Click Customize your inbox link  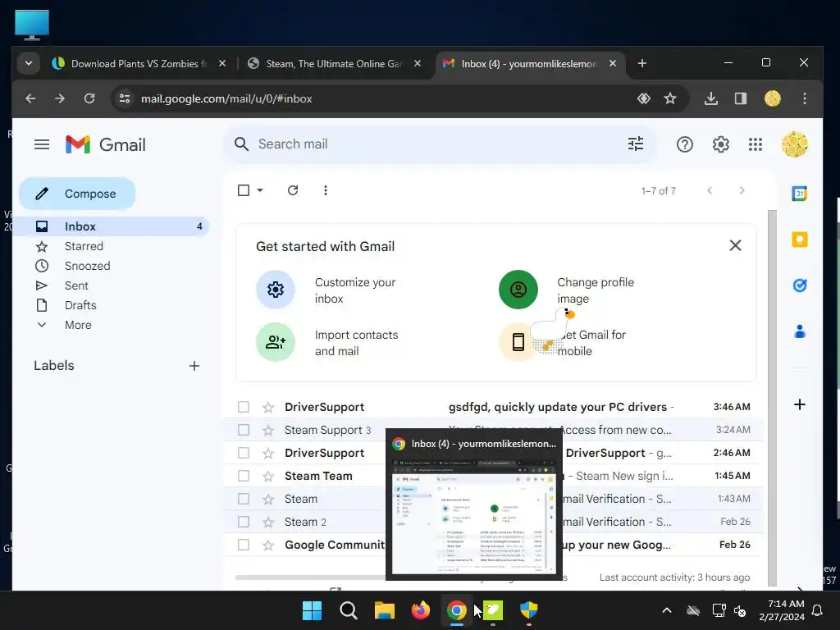pos(354,290)
